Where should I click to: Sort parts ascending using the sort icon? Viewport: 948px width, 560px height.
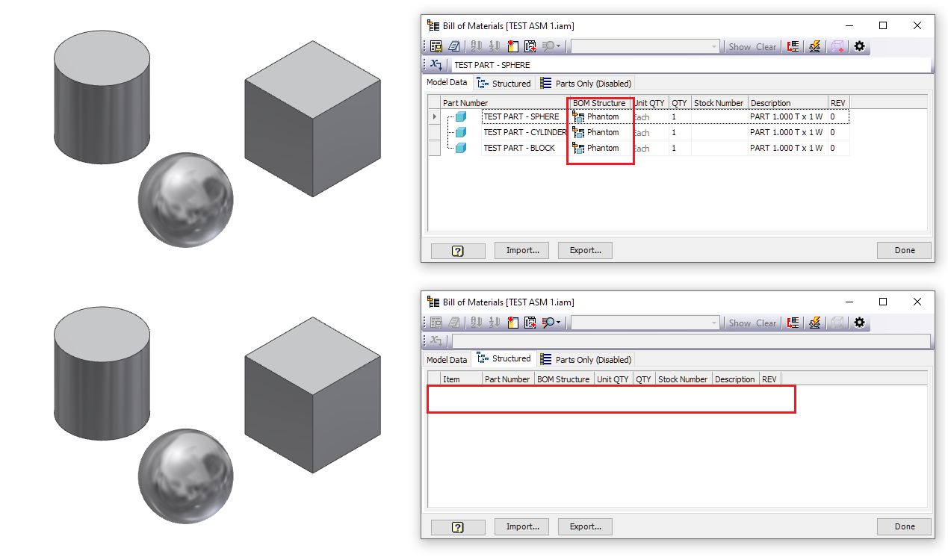click(474, 46)
